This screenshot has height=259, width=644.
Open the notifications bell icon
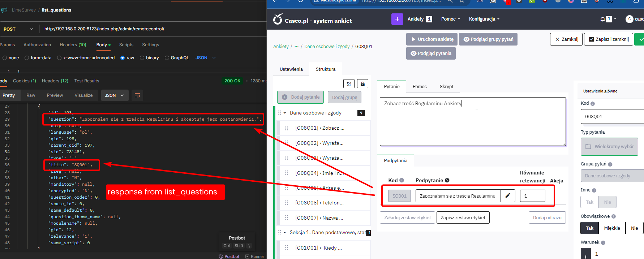602,19
